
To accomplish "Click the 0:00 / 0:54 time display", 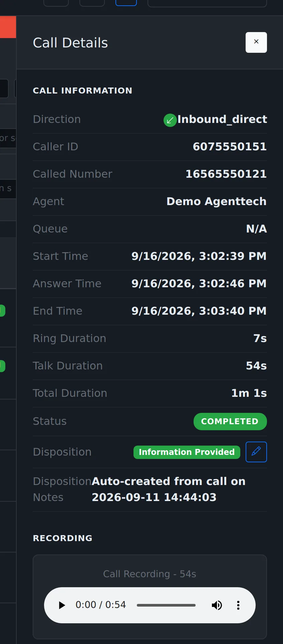I will 101,605.
